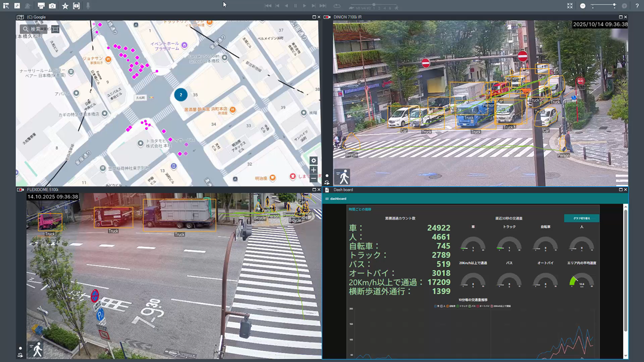The width and height of the screenshot is (644, 362).
Task: Click the camera snapshot icon in top toolbar
Action: click(x=52, y=6)
